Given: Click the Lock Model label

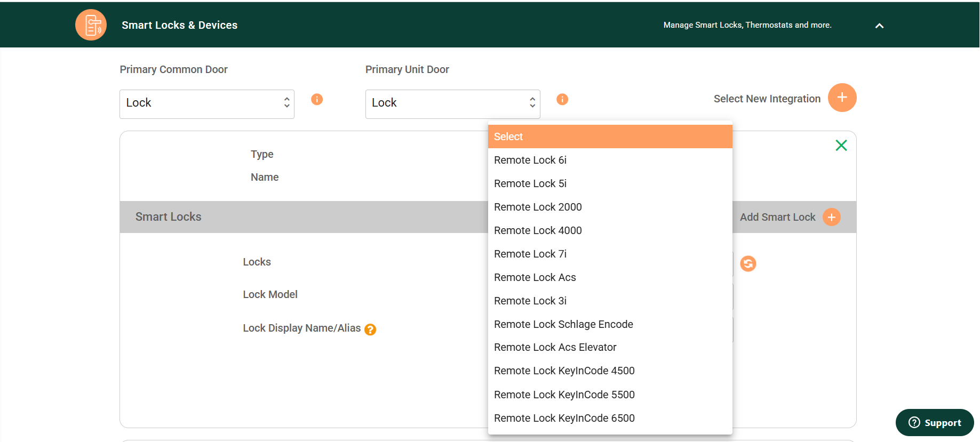Looking at the screenshot, I should tap(270, 294).
